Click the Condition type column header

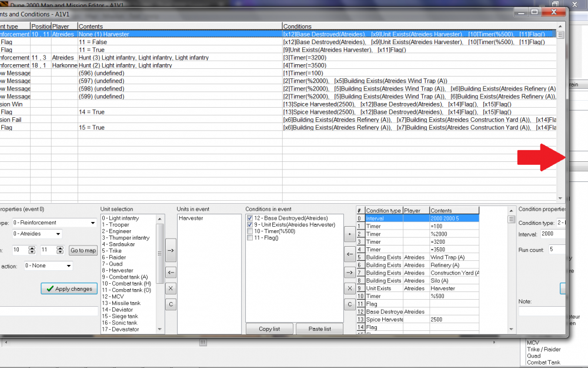click(383, 210)
